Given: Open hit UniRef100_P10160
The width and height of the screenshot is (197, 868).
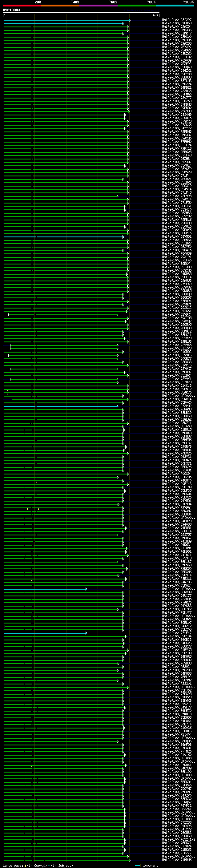Looking at the screenshot, I should 177,755.
